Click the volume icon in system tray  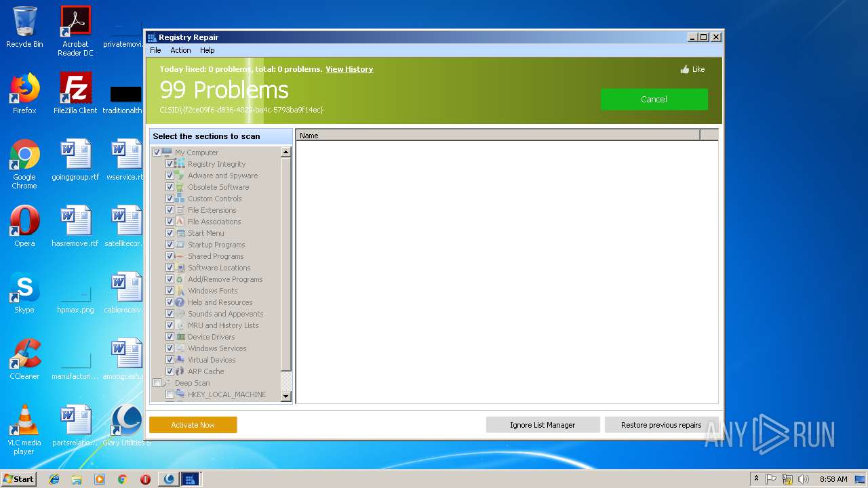[x=804, y=479]
